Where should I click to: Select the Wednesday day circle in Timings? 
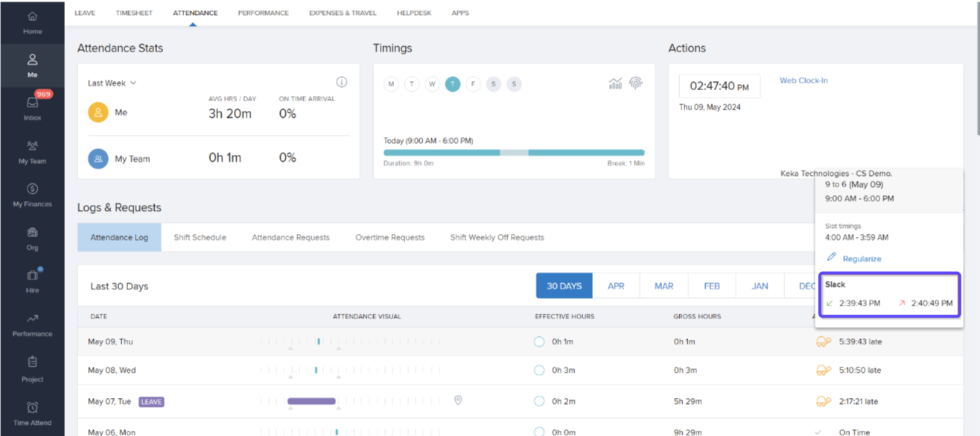tap(432, 84)
